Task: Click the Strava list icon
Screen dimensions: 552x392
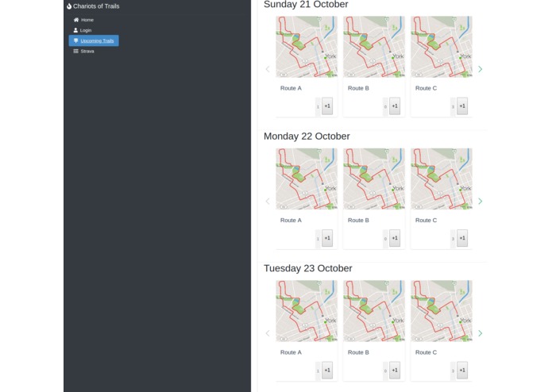Action: (75, 52)
